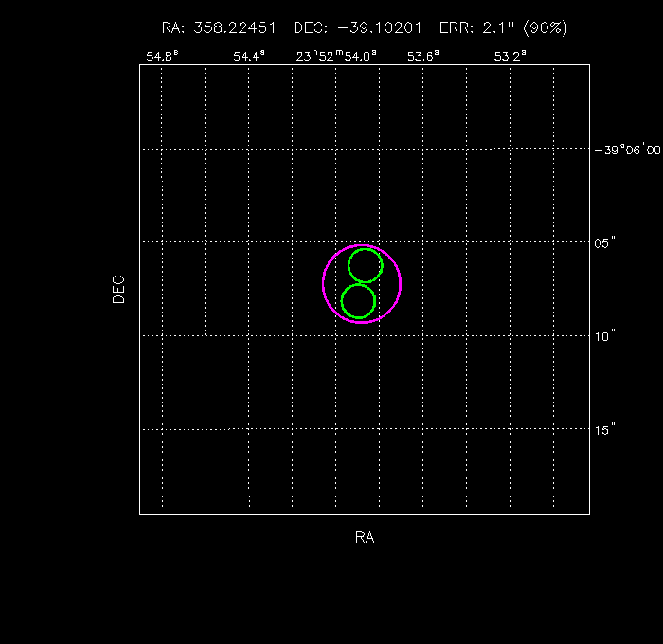The image size is (663, 644).
Task: Click the DEC value -39.10201 in title
Action: (376, 28)
